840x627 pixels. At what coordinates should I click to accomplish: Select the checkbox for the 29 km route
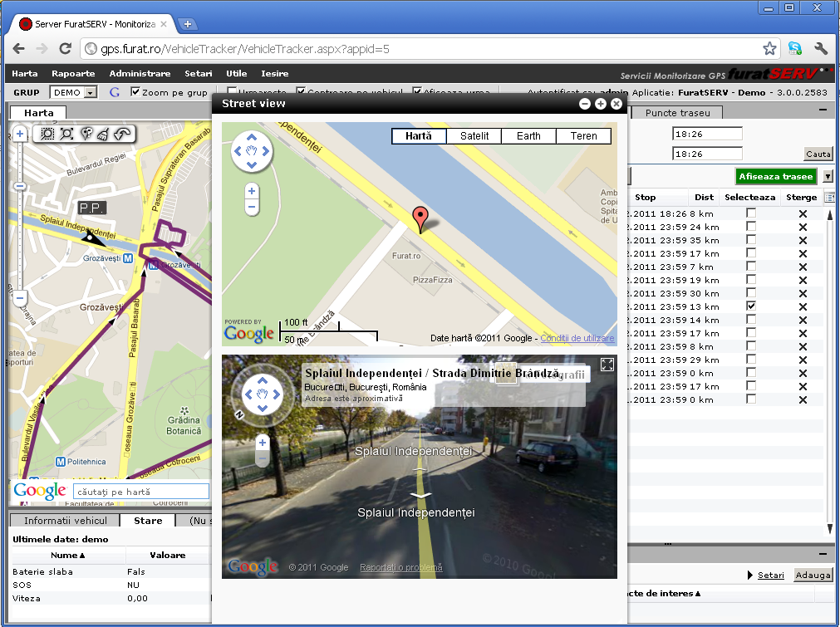click(x=751, y=360)
